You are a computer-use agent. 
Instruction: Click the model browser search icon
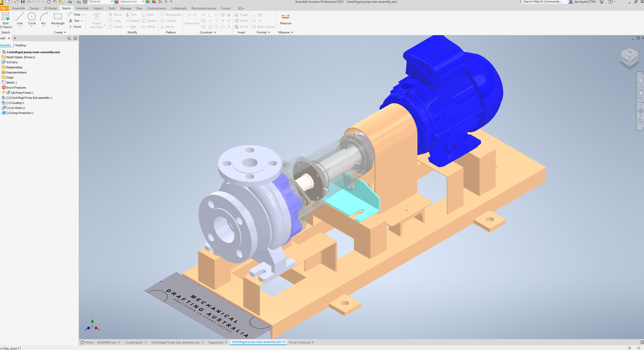pos(69,38)
